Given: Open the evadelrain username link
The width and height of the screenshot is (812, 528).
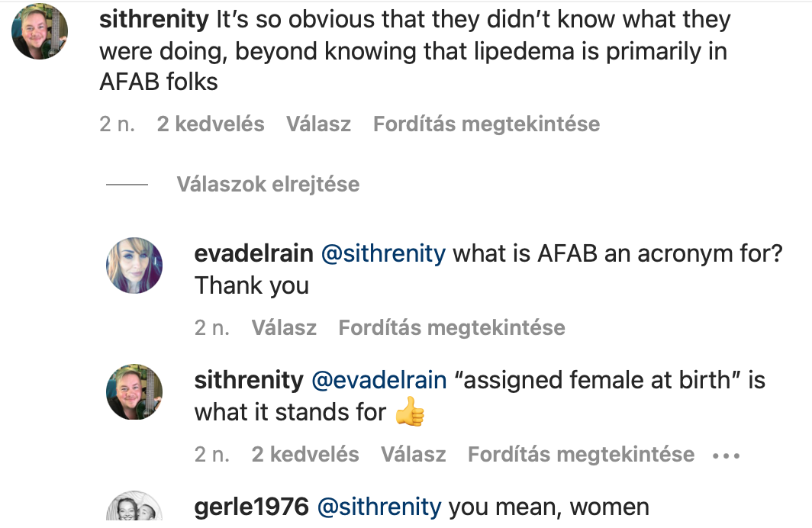Looking at the screenshot, I should (253, 253).
